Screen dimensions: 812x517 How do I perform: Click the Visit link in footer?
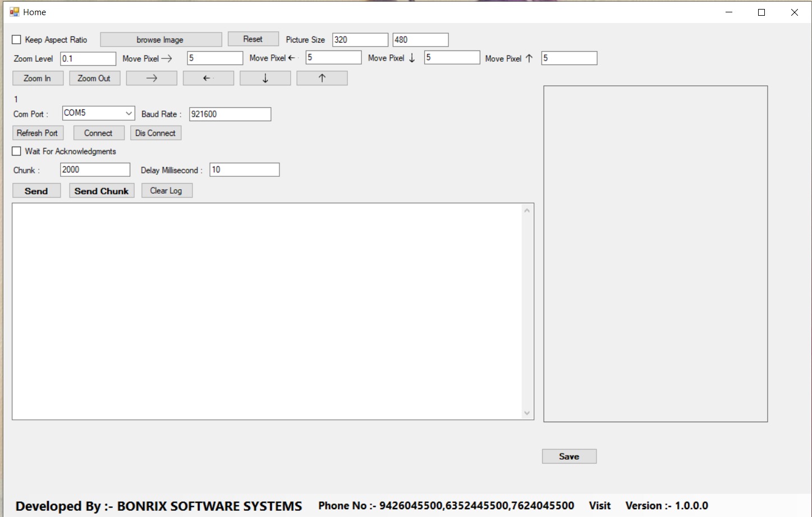(599, 506)
